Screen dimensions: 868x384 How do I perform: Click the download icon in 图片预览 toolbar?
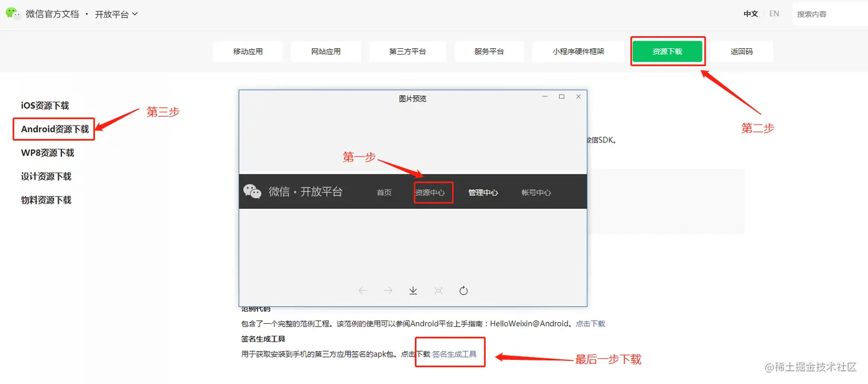(413, 290)
